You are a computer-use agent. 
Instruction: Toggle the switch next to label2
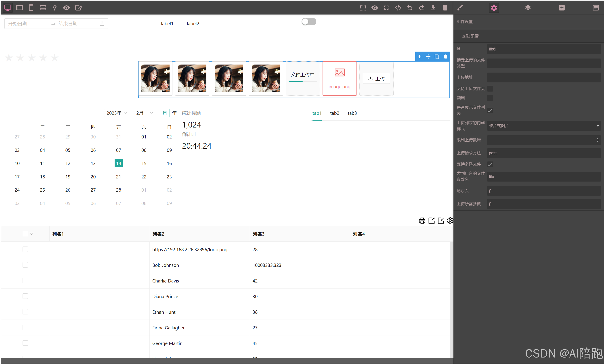point(309,22)
